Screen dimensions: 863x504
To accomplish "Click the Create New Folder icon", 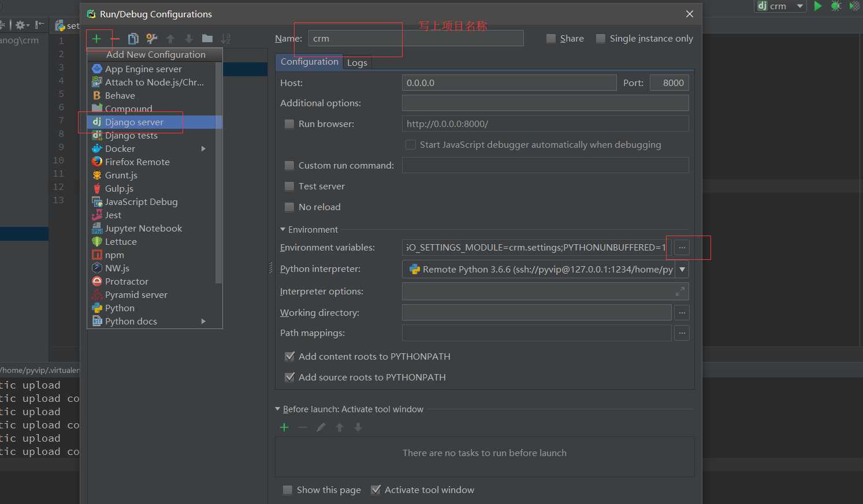I will (x=207, y=39).
